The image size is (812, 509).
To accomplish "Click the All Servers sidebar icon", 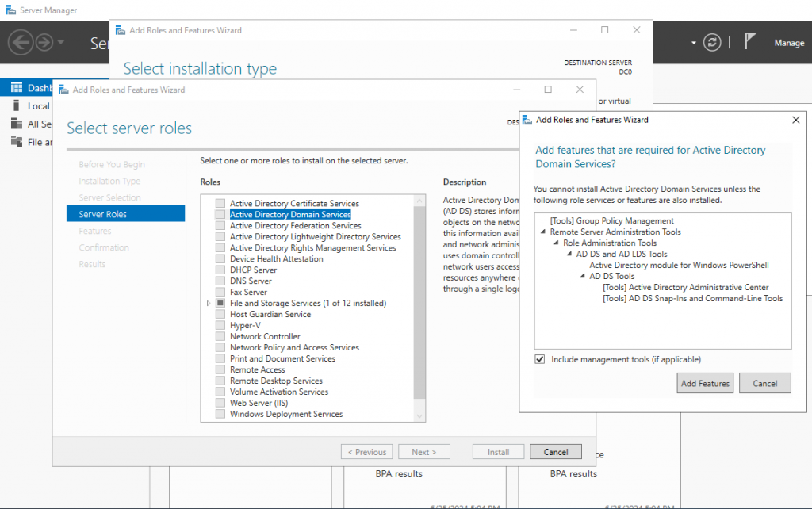I will pos(16,124).
